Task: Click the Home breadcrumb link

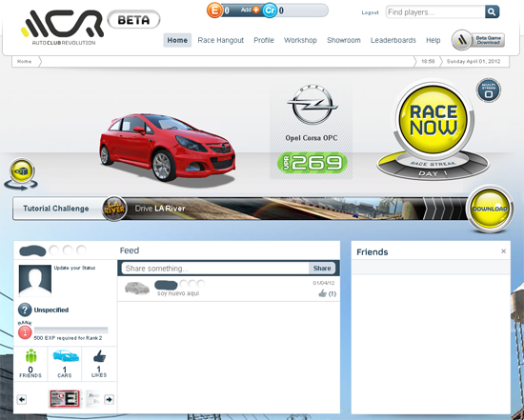Action: [25, 62]
